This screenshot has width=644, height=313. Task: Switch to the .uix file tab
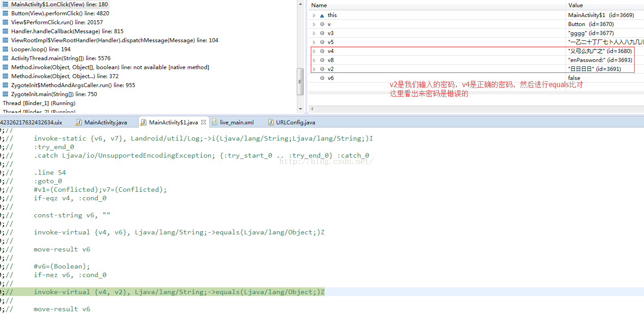point(31,122)
